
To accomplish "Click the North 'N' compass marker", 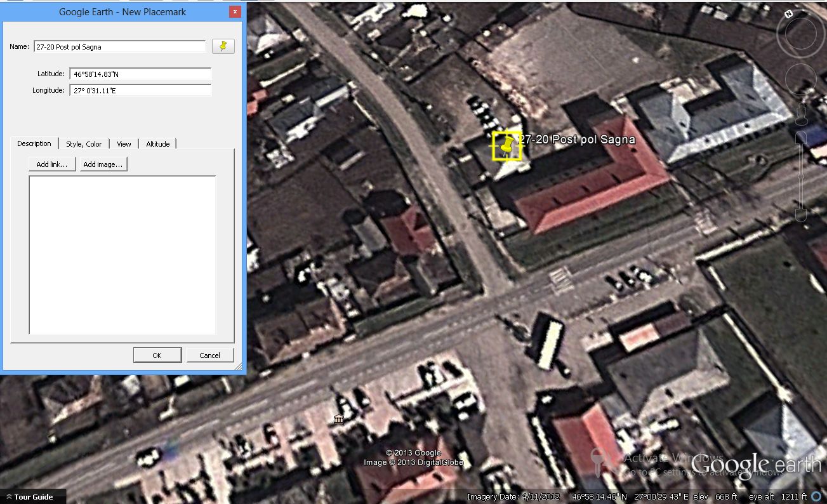I will coord(788,13).
